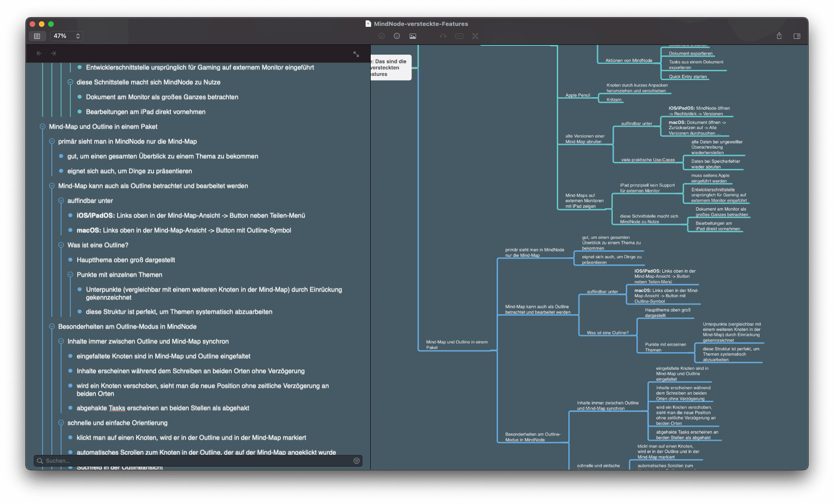Viewport: 834px width, 504px height.
Task: Collapse 'diese Schnittstelle macht sich MindNode zu Nutze'
Action: point(70,82)
